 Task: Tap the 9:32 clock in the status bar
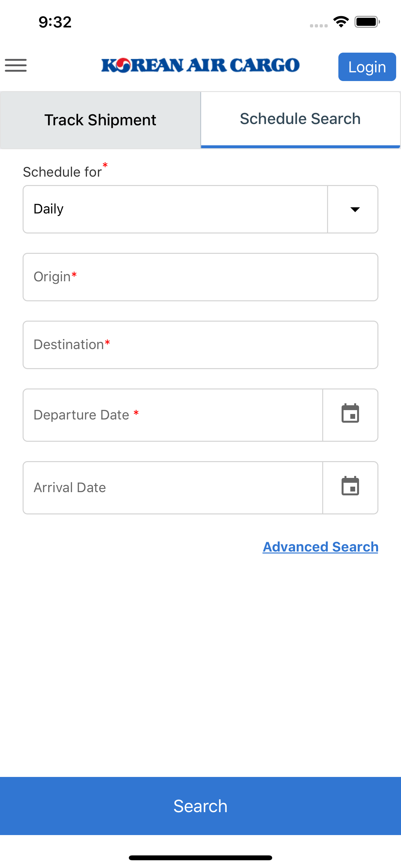pyautogui.click(x=55, y=22)
